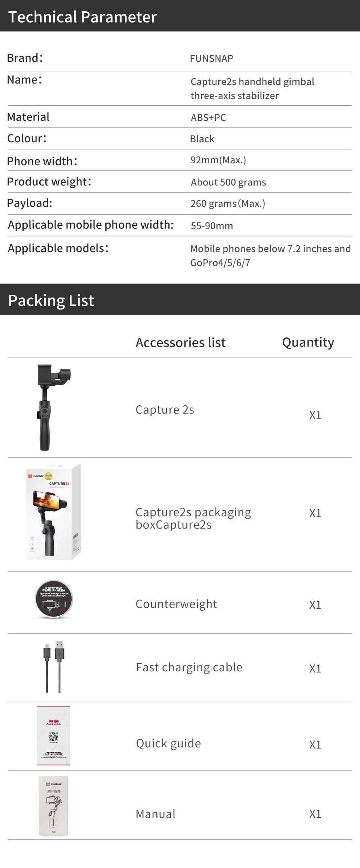
Task: Click the Counterweight label text
Action: (176, 604)
